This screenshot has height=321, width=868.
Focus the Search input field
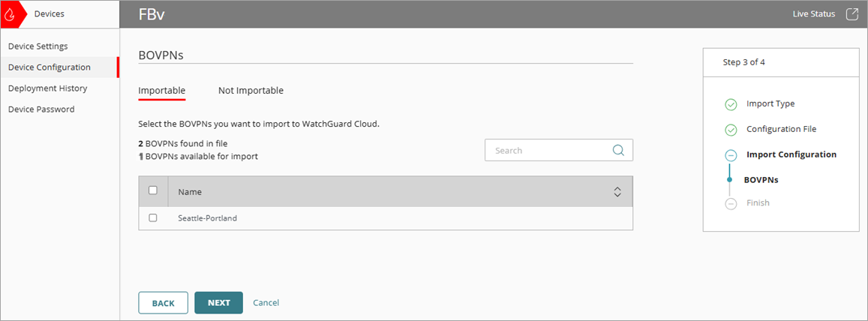559,150
